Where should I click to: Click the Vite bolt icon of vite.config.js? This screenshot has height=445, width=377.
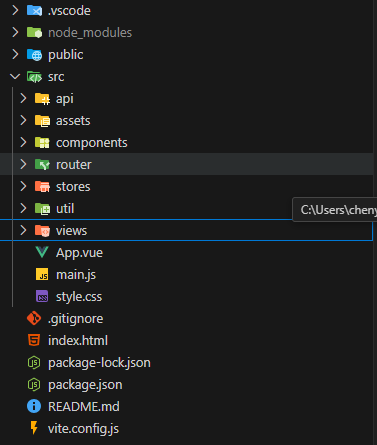point(34,428)
